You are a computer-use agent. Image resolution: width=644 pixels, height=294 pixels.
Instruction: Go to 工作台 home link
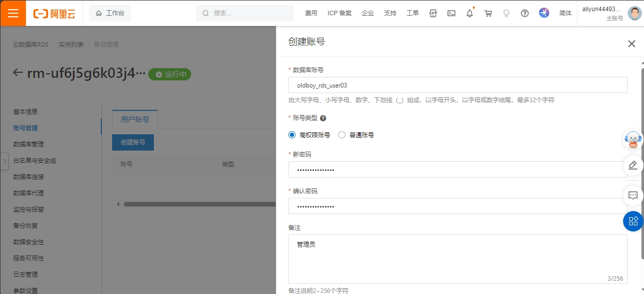click(110, 13)
